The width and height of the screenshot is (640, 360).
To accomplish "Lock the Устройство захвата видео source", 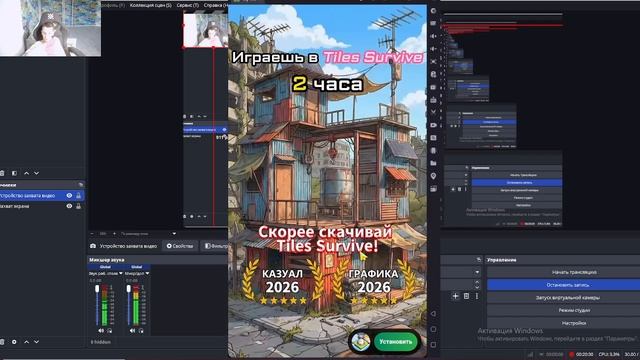I will [x=78, y=196].
